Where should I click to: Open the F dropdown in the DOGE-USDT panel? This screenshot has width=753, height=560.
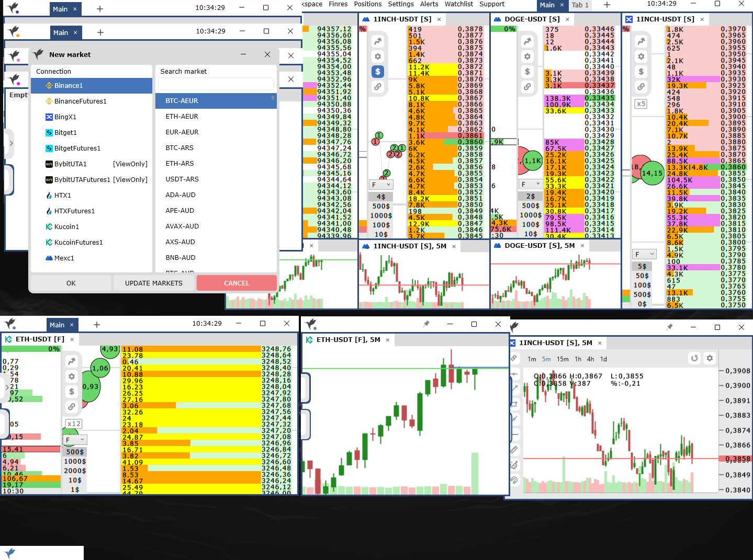pyautogui.click(x=531, y=184)
